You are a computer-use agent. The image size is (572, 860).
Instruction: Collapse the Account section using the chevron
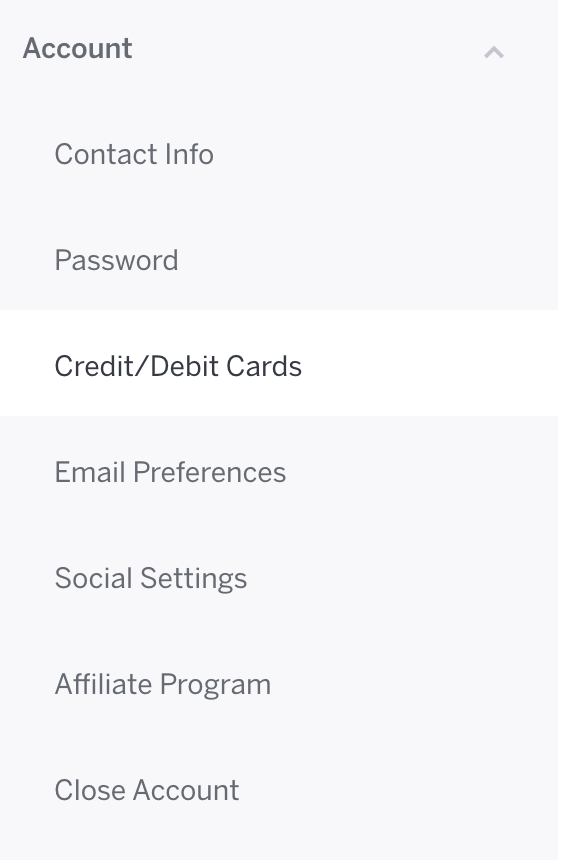[494, 52]
